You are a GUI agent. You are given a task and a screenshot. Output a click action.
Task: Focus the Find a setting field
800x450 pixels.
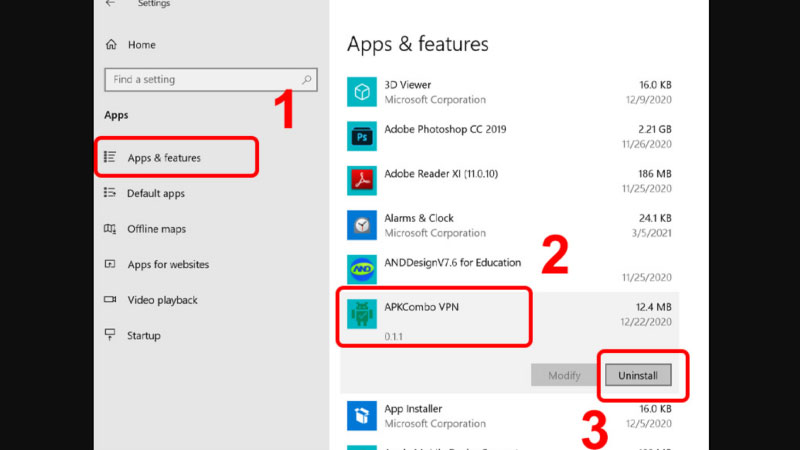click(x=200, y=79)
